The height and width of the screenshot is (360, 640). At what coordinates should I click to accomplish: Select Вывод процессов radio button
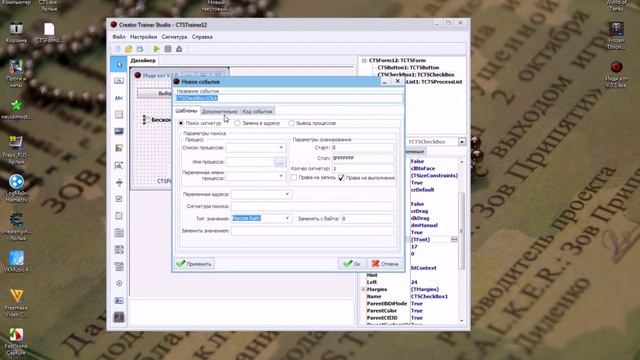point(291,123)
